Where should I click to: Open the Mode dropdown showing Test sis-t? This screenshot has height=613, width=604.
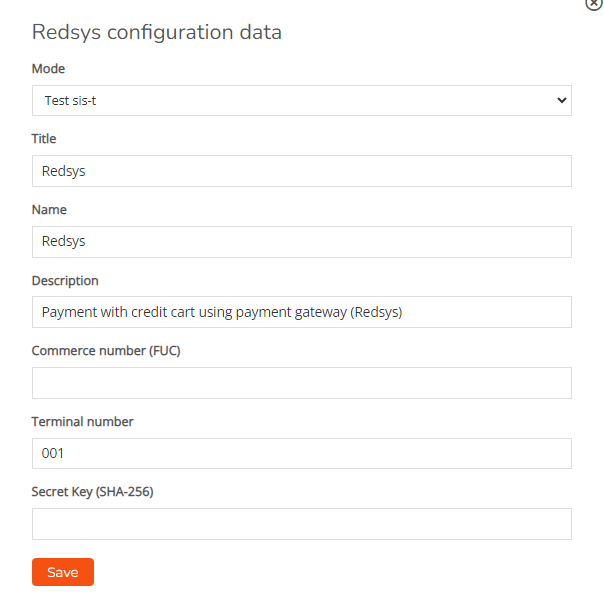click(x=301, y=100)
